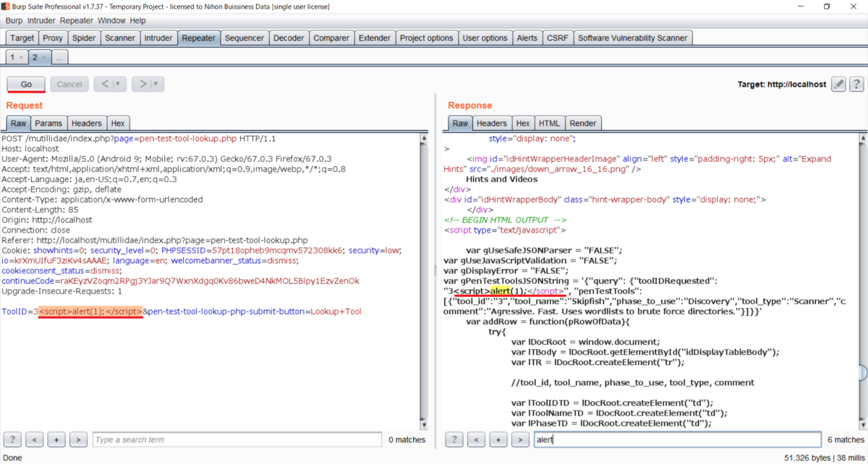The height and width of the screenshot is (464, 868).
Task: Add new Repeater tab with ellipsis tab
Action: point(59,57)
